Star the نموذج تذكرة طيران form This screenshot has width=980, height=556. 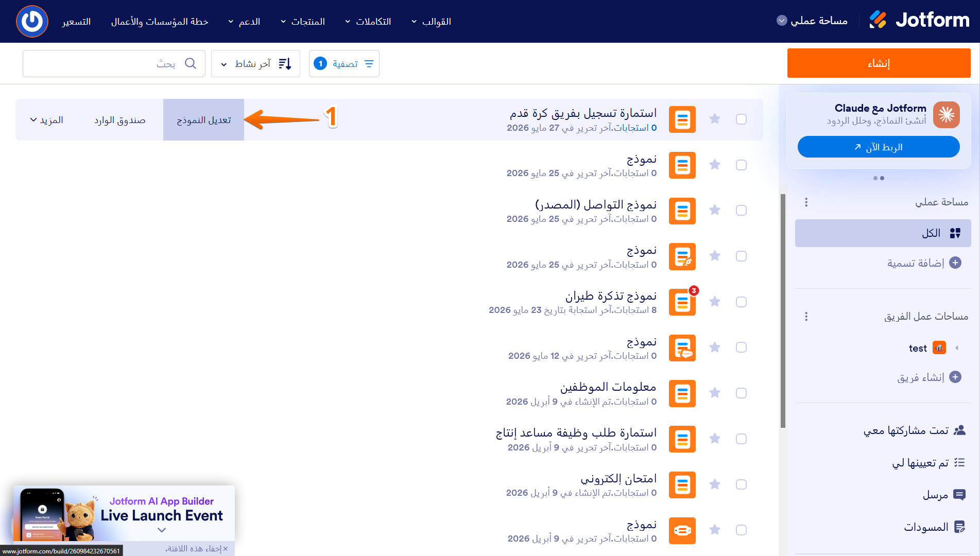(x=715, y=302)
